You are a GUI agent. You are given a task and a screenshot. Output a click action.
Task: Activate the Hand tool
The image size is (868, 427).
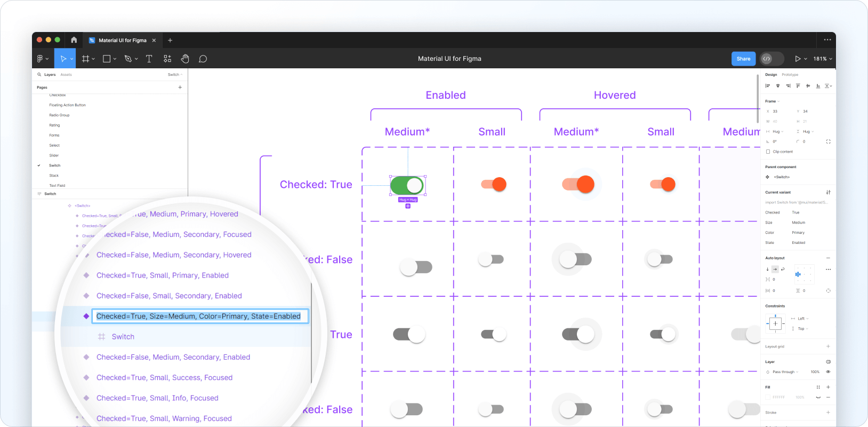[185, 59]
